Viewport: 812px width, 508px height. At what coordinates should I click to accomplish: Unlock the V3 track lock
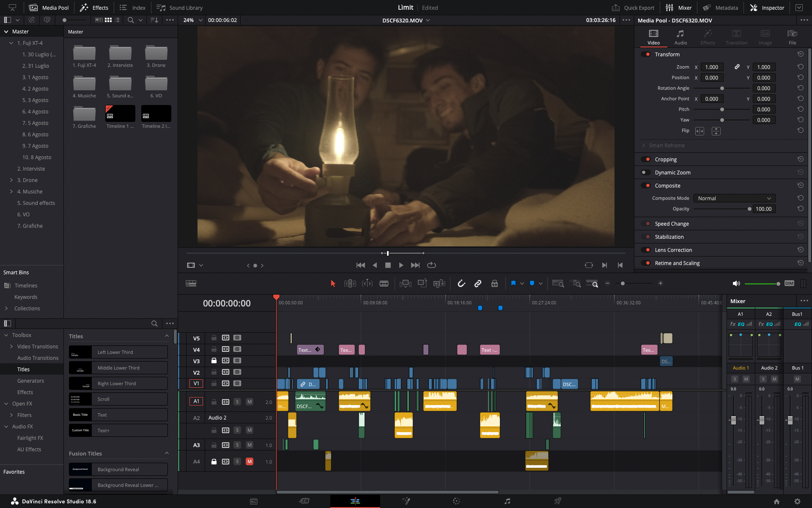click(214, 361)
